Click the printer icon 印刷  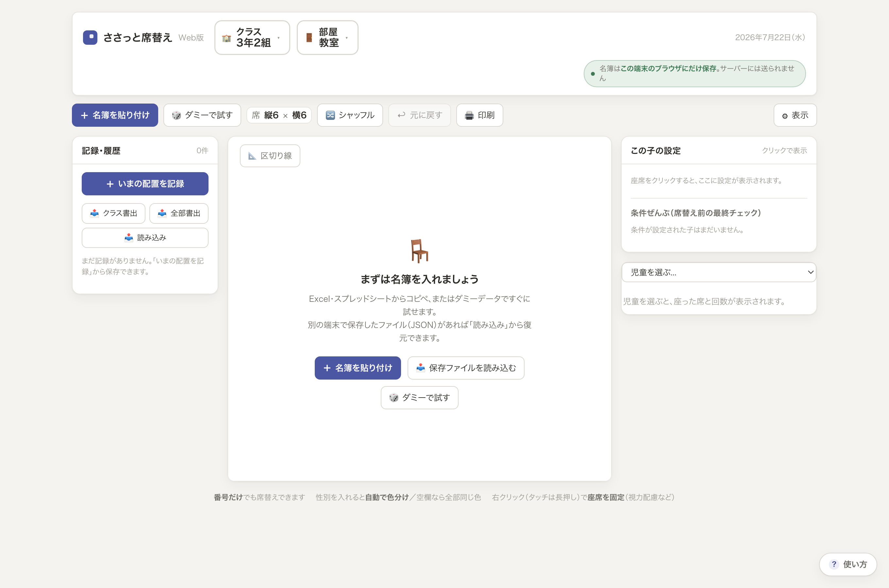(469, 116)
